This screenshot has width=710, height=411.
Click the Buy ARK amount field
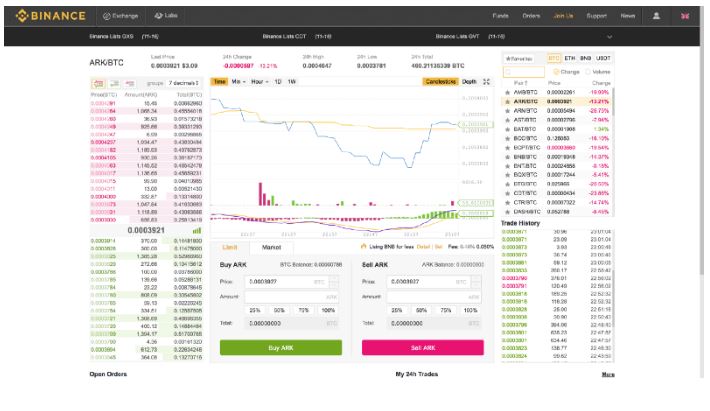click(x=292, y=297)
